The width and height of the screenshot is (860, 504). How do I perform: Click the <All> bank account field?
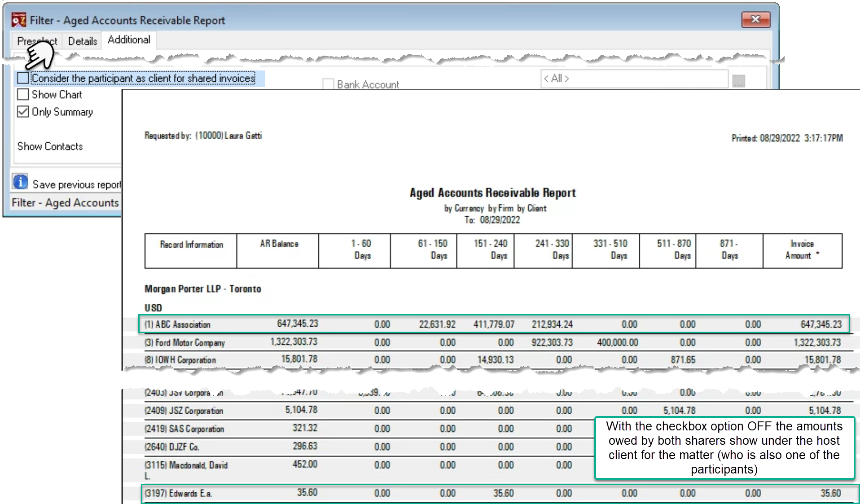(x=634, y=79)
